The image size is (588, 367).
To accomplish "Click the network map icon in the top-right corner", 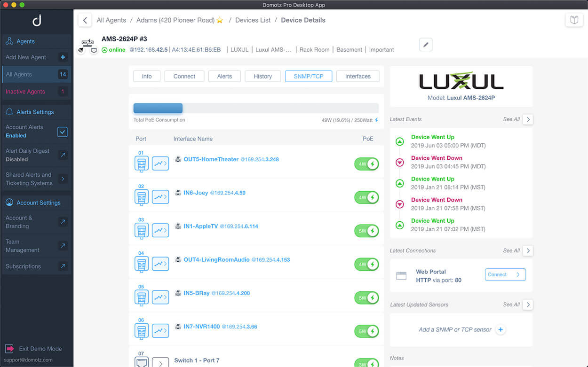I will 574,20.
